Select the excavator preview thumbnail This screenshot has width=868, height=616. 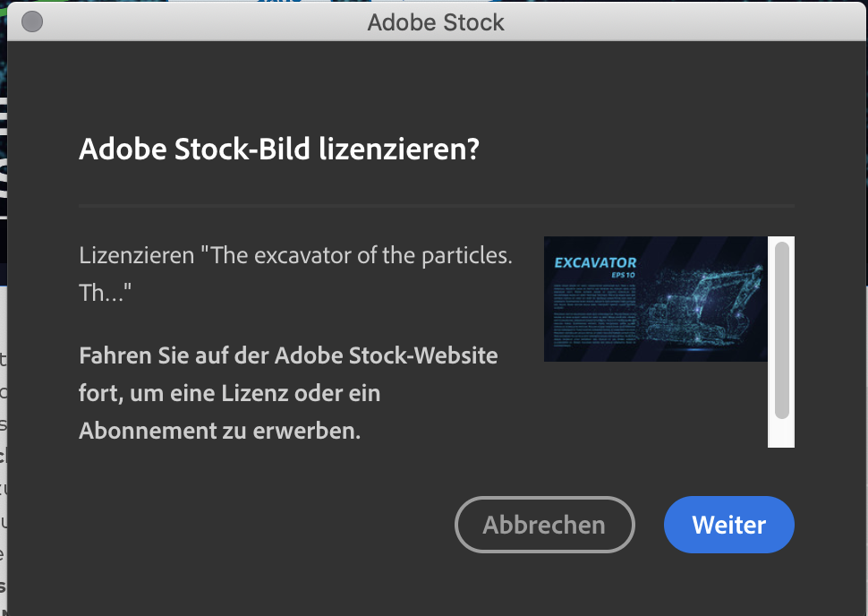(x=655, y=299)
